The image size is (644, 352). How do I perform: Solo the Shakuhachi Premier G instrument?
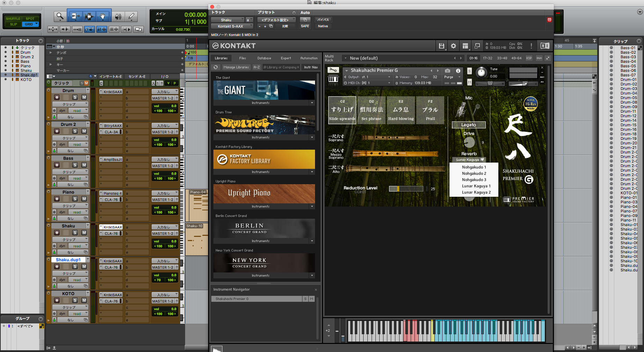pyautogui.click(x=469, y=71)
